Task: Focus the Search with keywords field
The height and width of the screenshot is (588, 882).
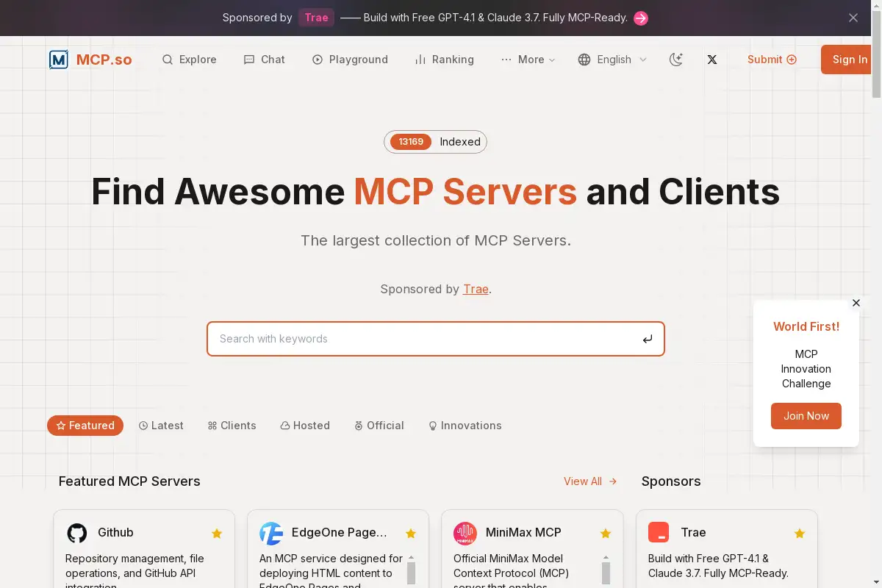Action: pos(436,339)
